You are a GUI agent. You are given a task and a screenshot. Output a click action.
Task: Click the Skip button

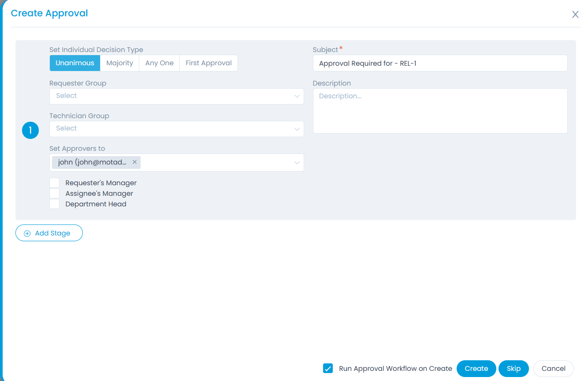point(514,369)
